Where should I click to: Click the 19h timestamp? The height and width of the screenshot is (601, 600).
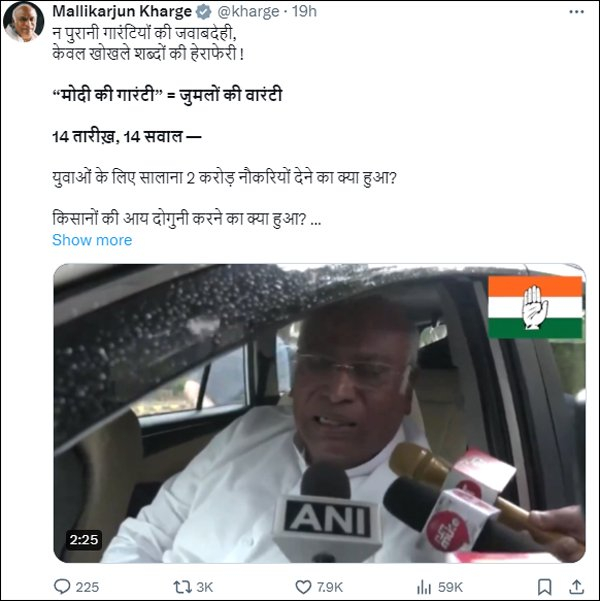pos(304,11)
